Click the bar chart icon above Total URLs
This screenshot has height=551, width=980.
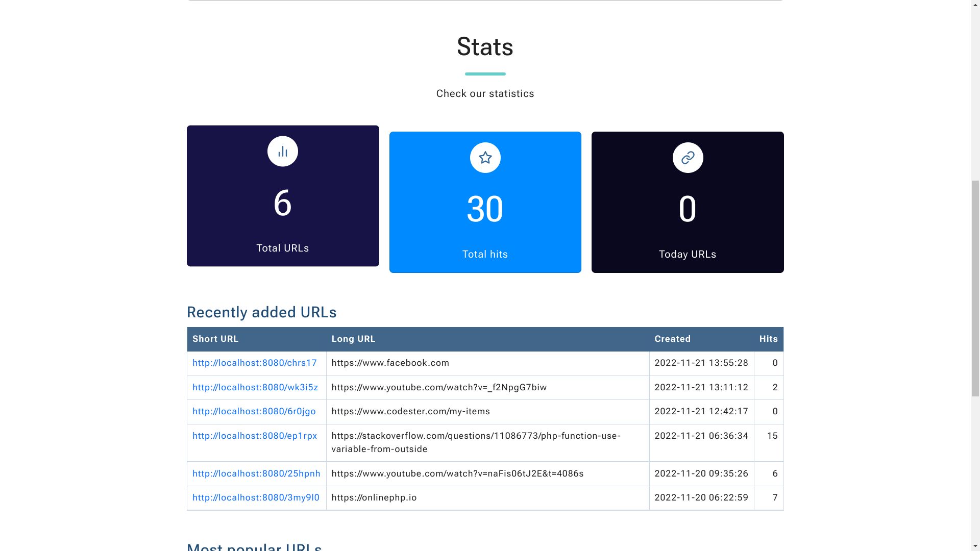pos(282,152)
